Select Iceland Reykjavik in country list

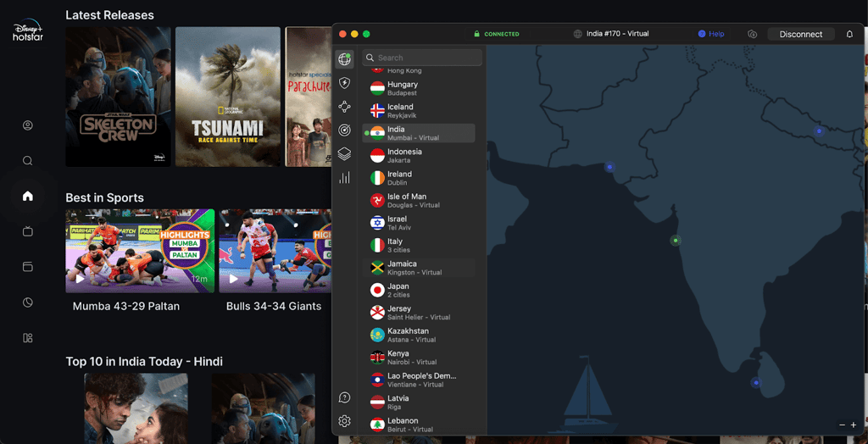point(419,111)
